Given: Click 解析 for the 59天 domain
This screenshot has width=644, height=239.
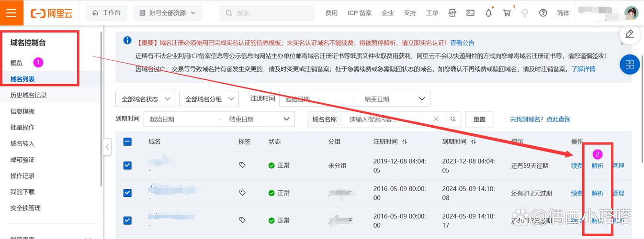Looking at the screenshot, I should click(598, 166).
